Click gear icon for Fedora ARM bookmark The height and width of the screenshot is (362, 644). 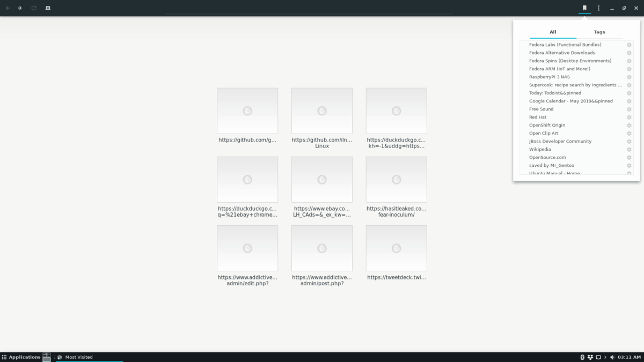coord(629,69)
